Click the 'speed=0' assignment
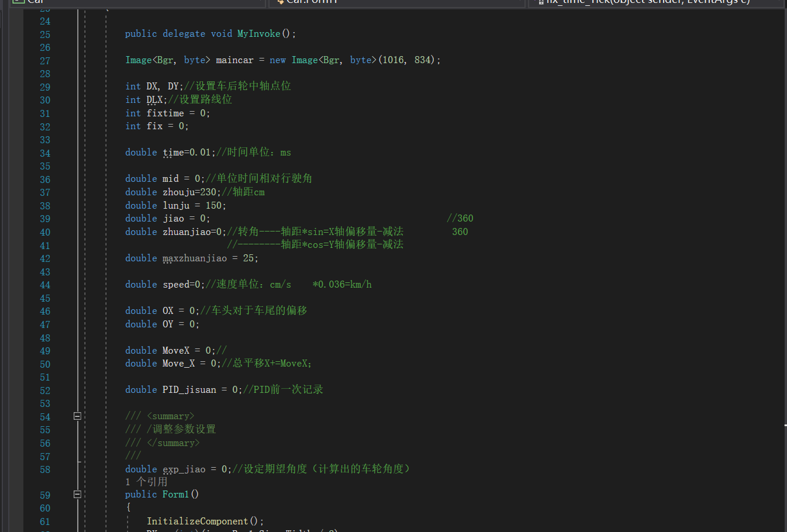Viewport: 787px width, 532px height. coord(181,285)
